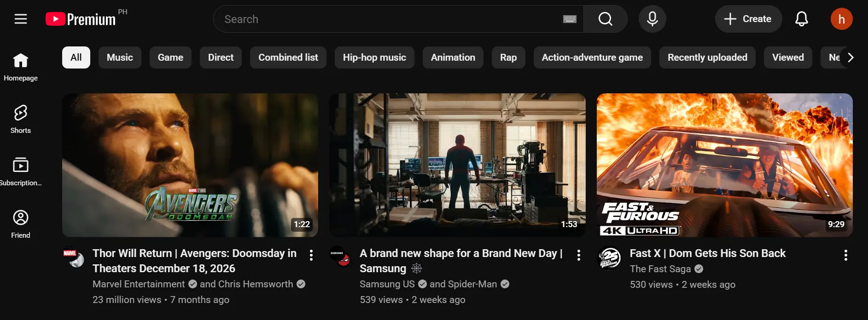The width and height of the screenshot is (868, 320).
Task: Open options menu for Fast X video
Action: 845,255
